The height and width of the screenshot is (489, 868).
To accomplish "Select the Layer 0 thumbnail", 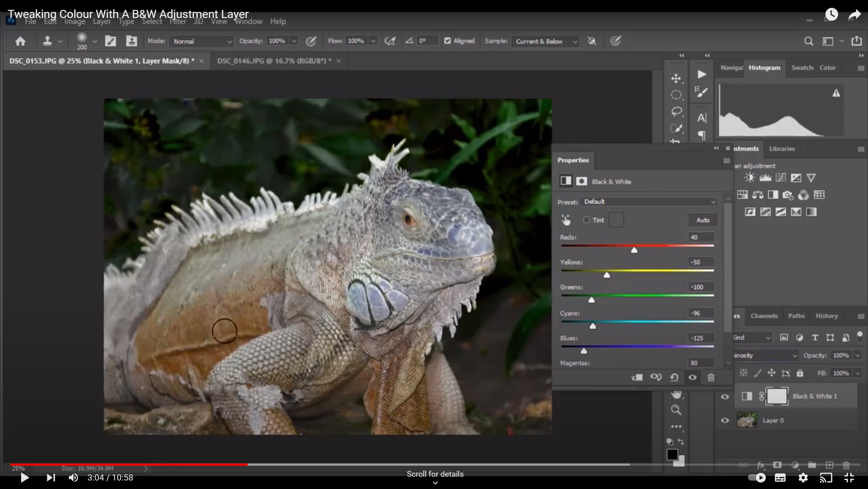I will coord(747,420).
